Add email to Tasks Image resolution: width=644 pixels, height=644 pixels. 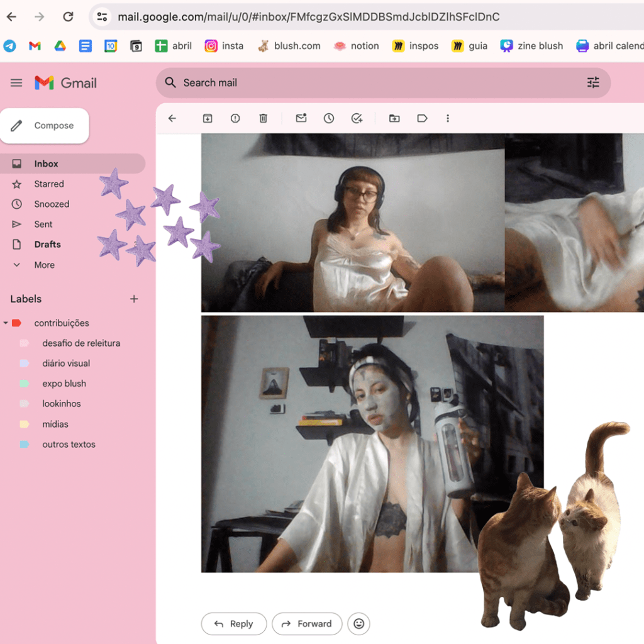pyautogui.click(x=357, y=118)
